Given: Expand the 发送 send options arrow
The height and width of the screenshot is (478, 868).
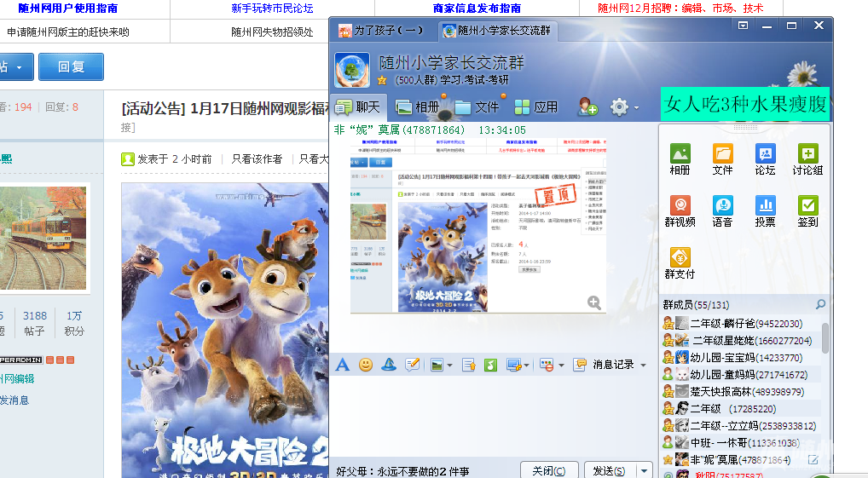Looking at the screenshot, I should click(645, 471).
